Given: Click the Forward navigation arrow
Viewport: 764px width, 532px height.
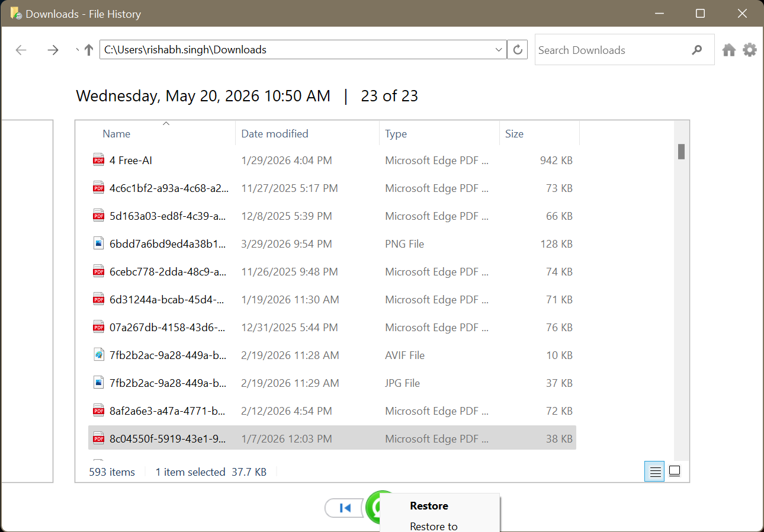Looking at the screenshot, I should 53,50.
